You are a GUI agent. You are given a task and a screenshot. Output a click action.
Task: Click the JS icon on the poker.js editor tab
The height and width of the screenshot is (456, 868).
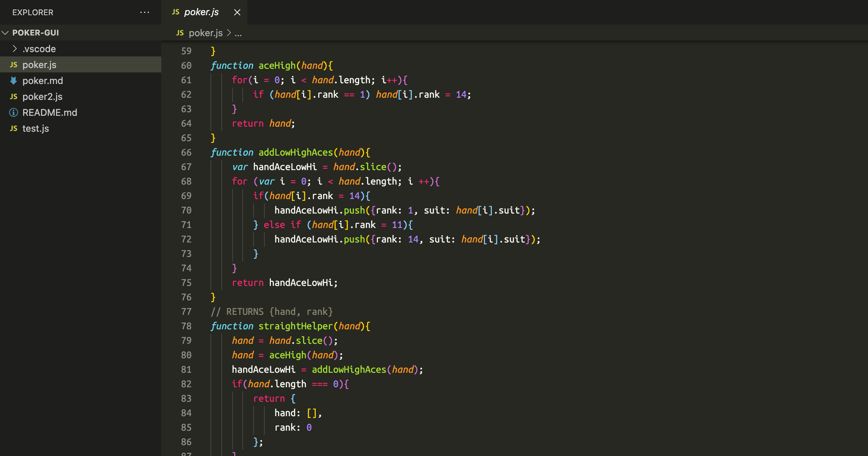click(175, 12)
